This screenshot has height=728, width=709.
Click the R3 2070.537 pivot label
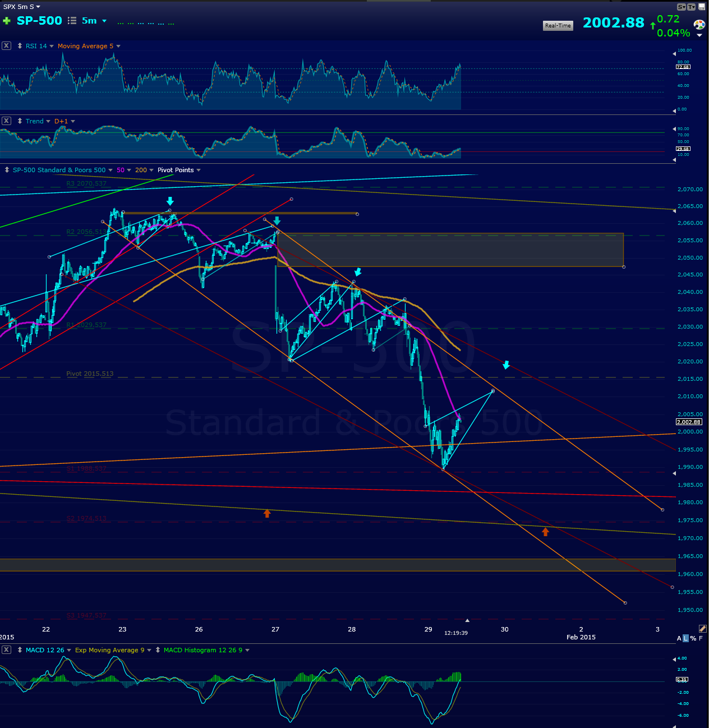click(x=86, y=183)
